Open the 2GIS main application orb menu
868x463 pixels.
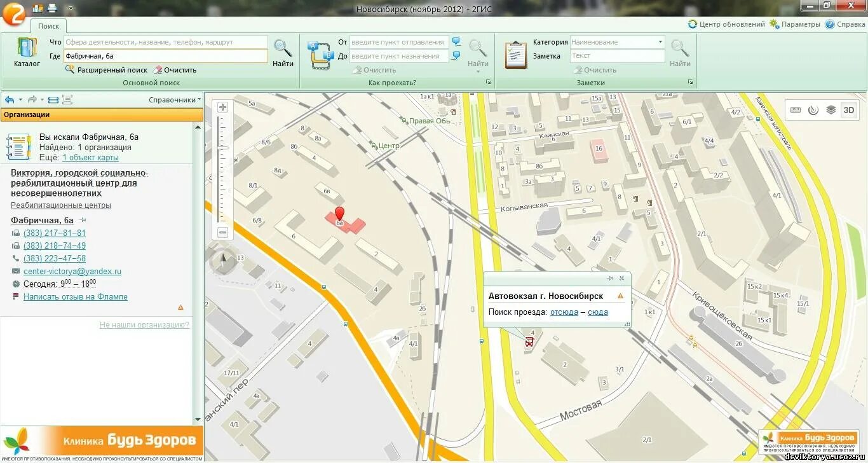point(13,13)
